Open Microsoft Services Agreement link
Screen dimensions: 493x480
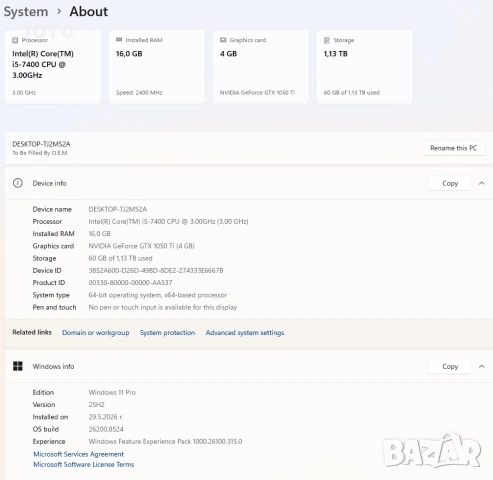point(79,454)
